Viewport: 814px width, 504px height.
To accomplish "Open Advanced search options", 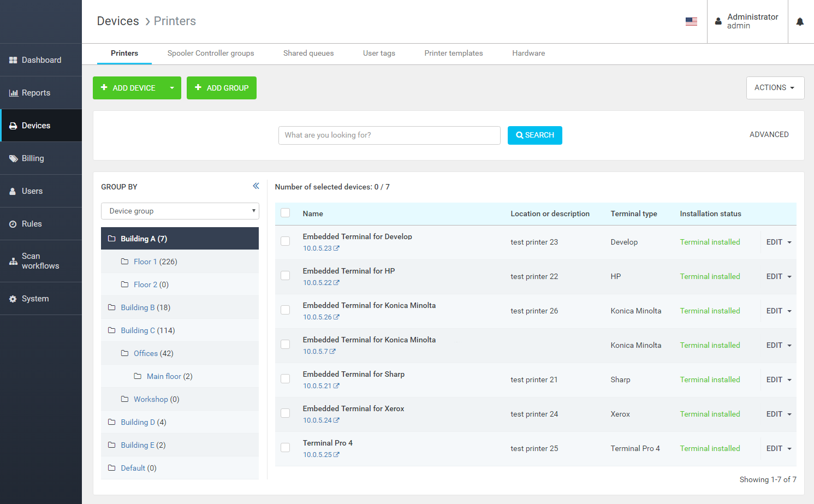I will 769,135.
